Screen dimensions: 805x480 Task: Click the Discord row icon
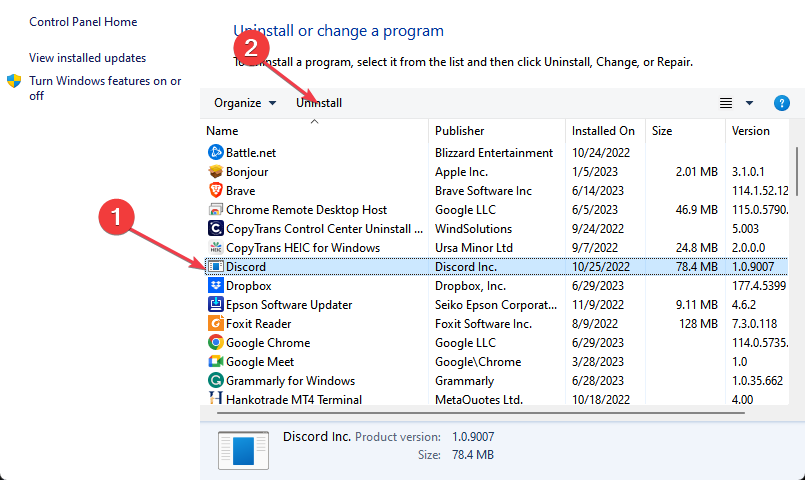(215, 266)
